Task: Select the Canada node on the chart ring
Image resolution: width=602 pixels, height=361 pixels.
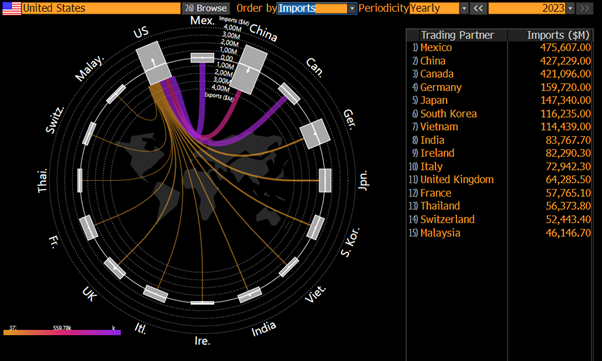Action: point(289,94)
